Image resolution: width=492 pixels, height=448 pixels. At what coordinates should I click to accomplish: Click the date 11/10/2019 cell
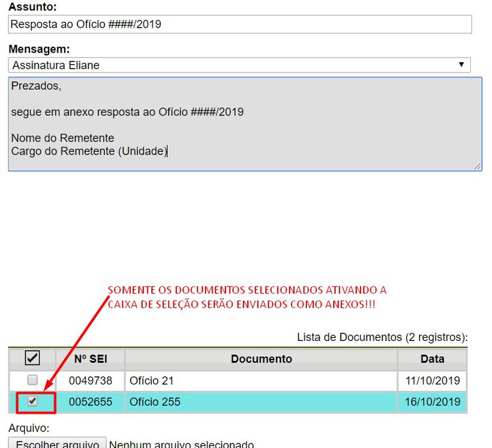click(432, 381)
